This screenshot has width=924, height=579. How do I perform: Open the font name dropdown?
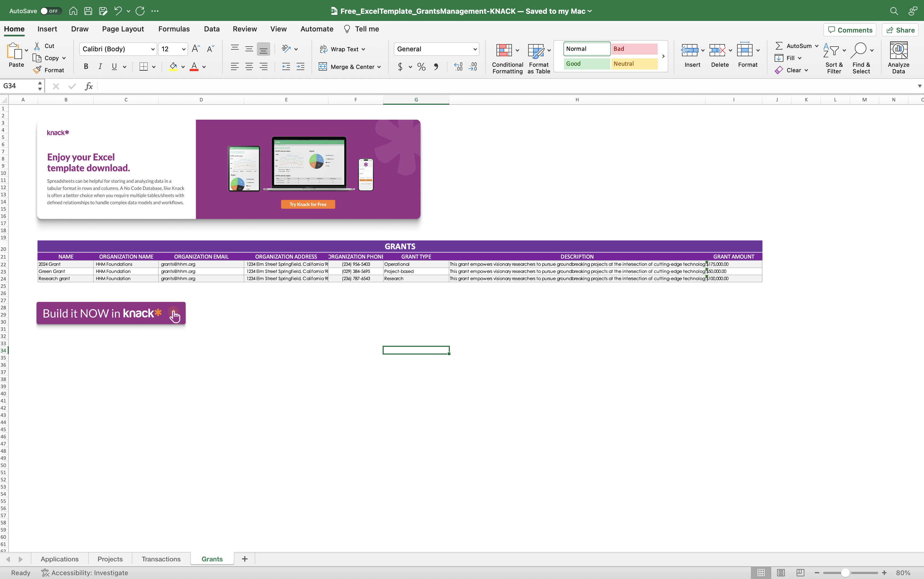click(152, 49)
